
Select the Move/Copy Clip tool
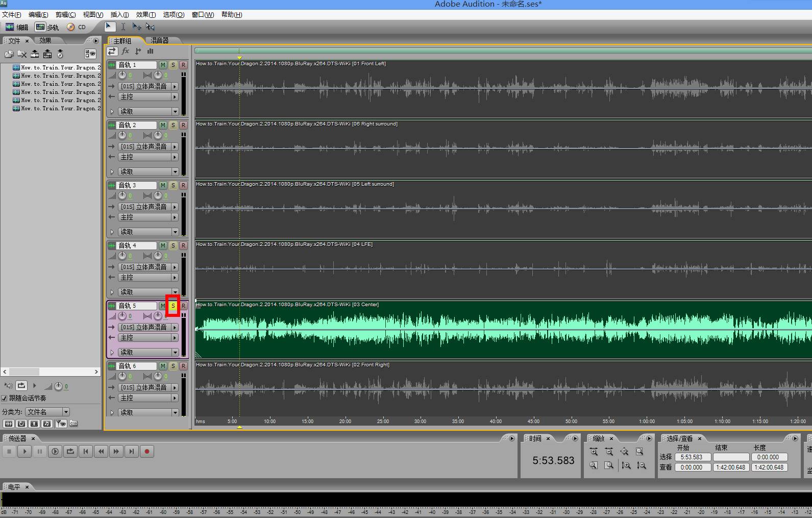click(x=137, y=27)
